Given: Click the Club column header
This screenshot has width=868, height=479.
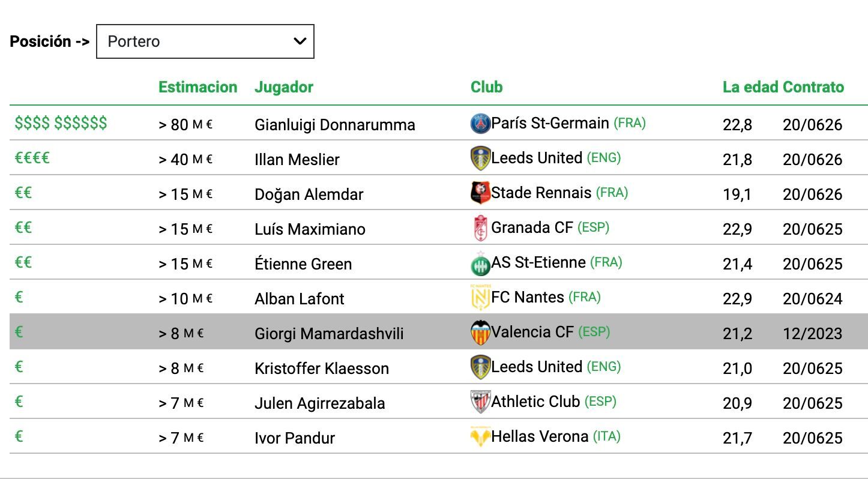Looking at the screenshot, I should [486, 87].
